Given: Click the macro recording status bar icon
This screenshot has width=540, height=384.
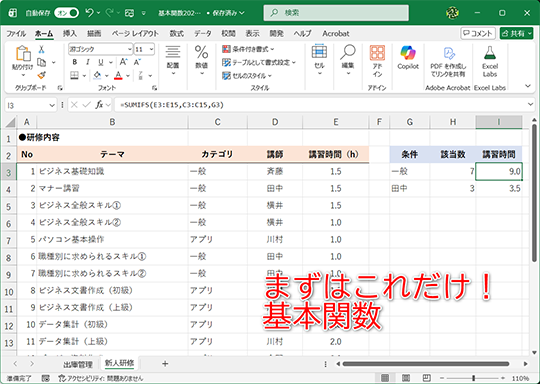Looking at the screenshot, I should [45, 378].
